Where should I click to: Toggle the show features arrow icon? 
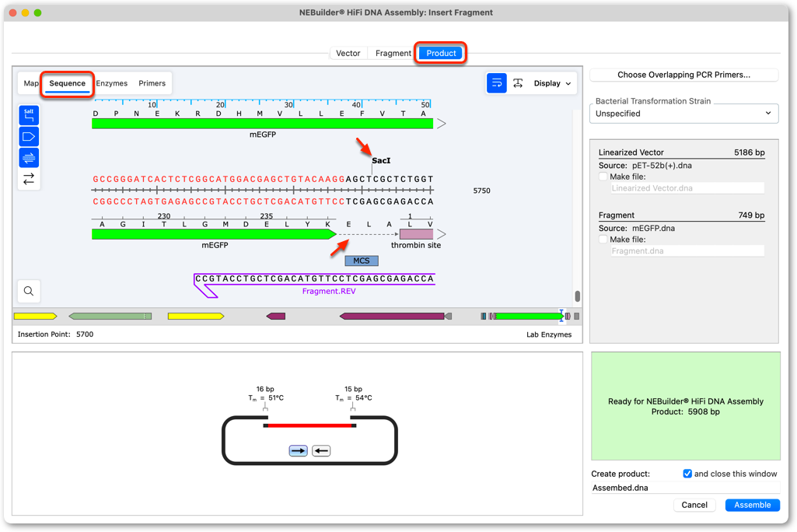29,137
